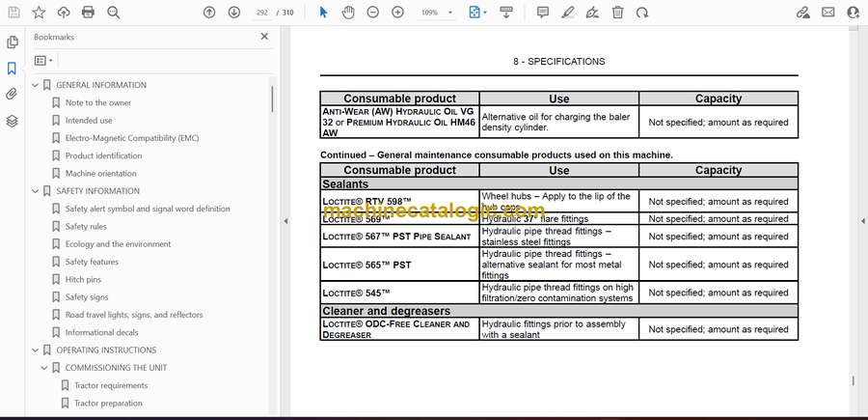Upload the file to cloud storage
Image resolution: width=868 pixels, height=420 pixels.
64,13
